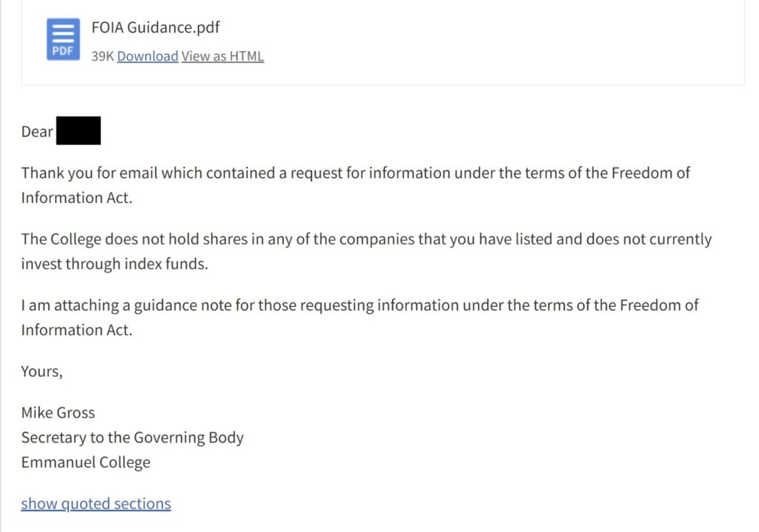Click the word Dear in greeting
Screen dimensions: 759x532
37,132
